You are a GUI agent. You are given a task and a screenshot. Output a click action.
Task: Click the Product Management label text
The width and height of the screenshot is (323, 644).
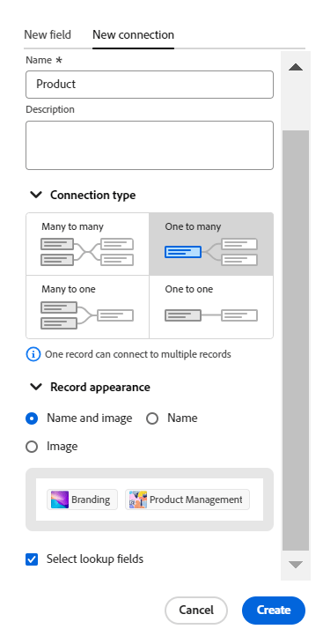[196, 500]
